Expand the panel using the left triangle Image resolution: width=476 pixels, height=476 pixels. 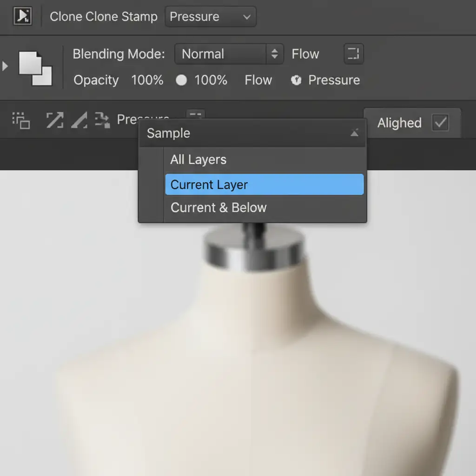(x=5, y=66)
